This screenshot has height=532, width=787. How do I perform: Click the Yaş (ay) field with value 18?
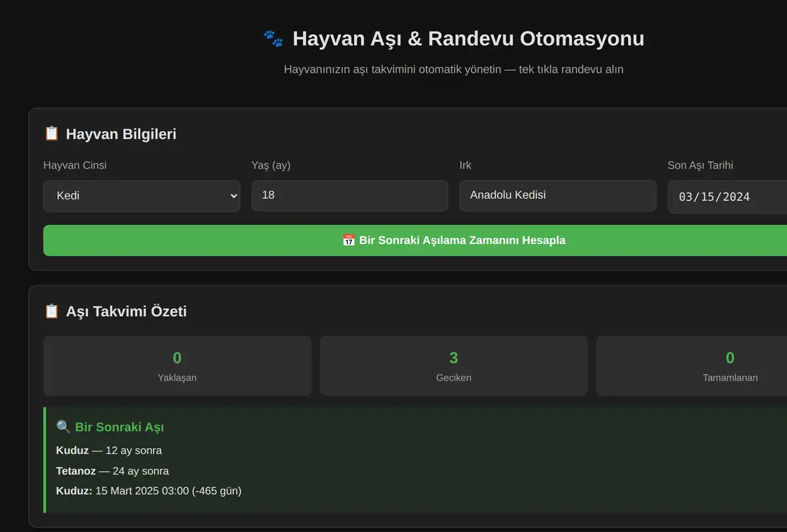point(350,195)
